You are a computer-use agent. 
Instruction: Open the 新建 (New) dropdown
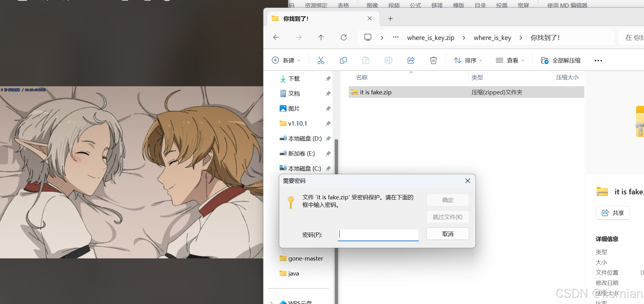click(286, 60)
